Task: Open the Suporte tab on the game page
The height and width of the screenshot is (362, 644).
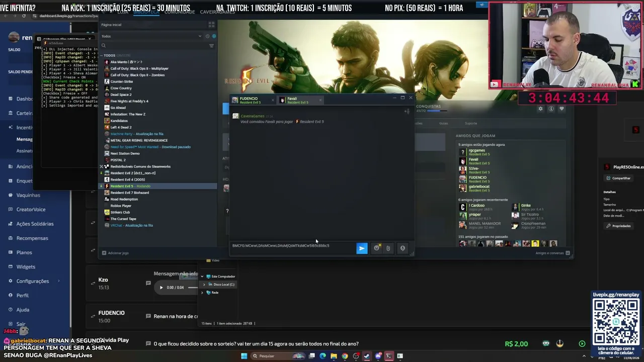Action: click(471, 123)
